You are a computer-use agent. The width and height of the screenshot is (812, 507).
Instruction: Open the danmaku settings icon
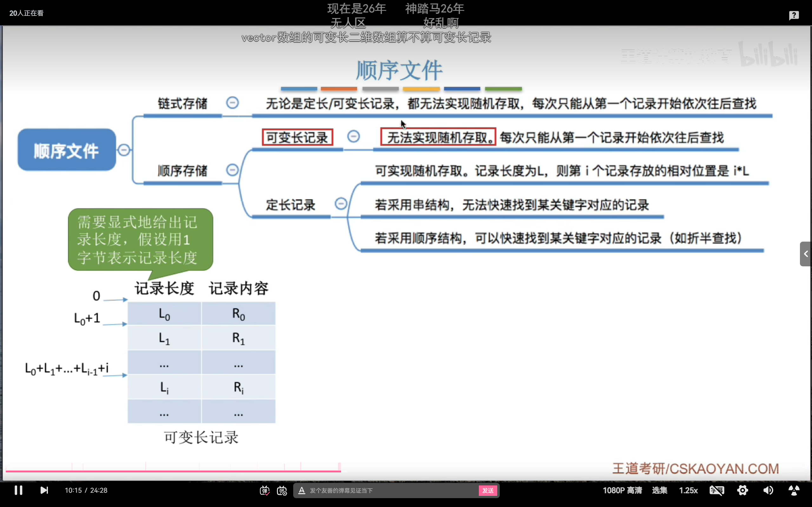click(282, 490)
